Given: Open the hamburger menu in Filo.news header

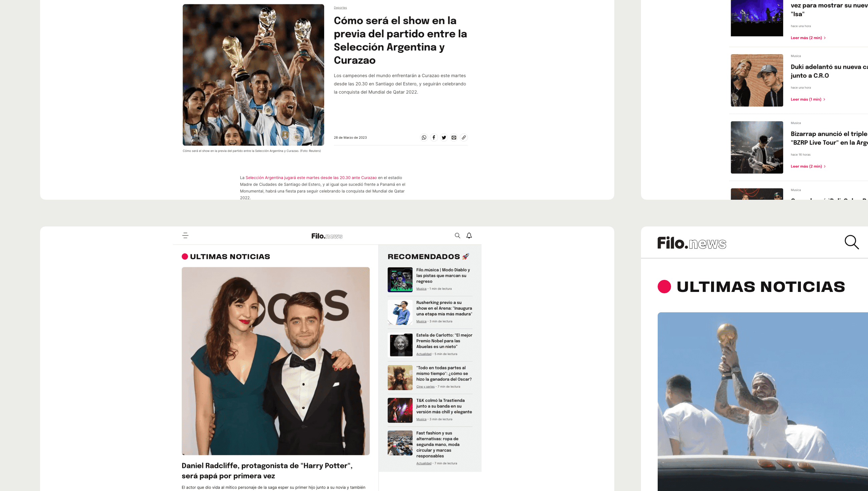Looking at the screenshot, I should pyautogui.click(x=185, y=235).
